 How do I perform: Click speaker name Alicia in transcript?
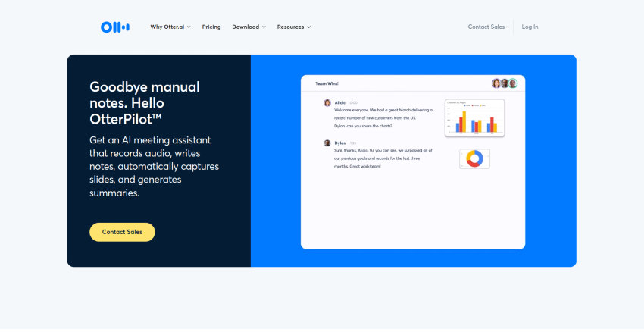tap(340, 103)
